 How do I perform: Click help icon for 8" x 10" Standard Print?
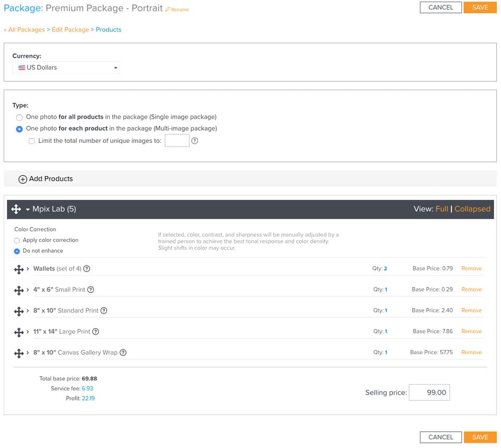tap(104, 311)
